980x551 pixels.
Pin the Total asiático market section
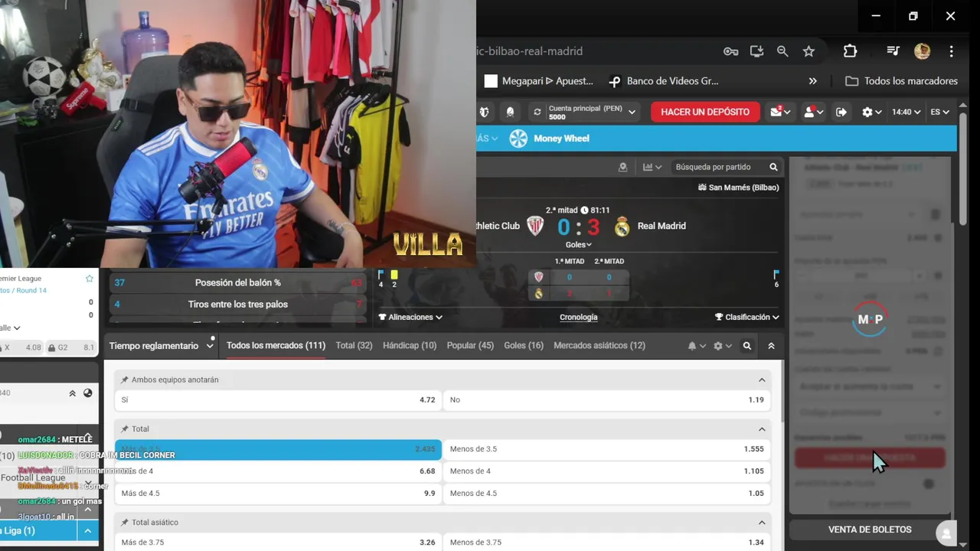(125, 522)
